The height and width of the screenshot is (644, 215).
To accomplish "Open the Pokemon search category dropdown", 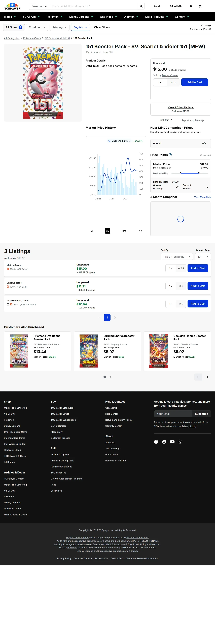I will 39,6.
